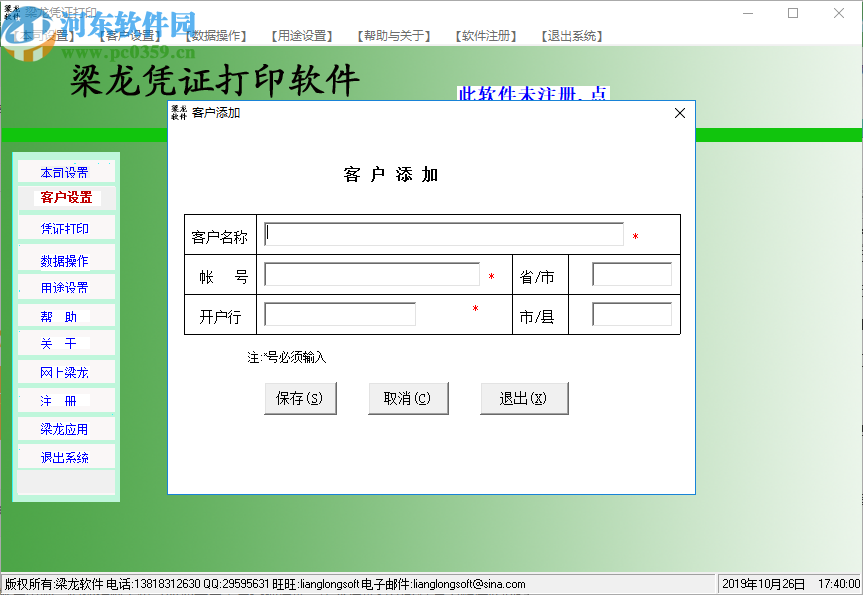Viewport: 863px width, 595px height.
Task: Select 【退出系统】 from the menu bar
Action: point(570,35)
